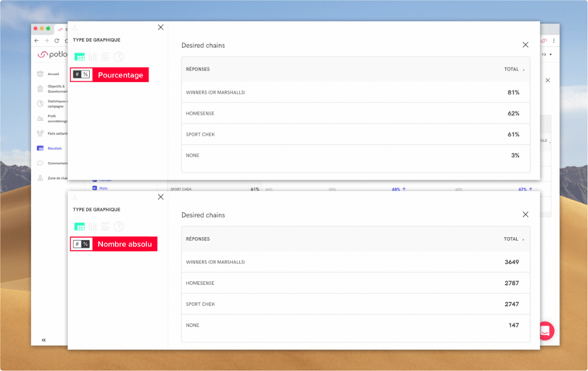Click Potloc extension icon in browser toolbar

point(544,40)
